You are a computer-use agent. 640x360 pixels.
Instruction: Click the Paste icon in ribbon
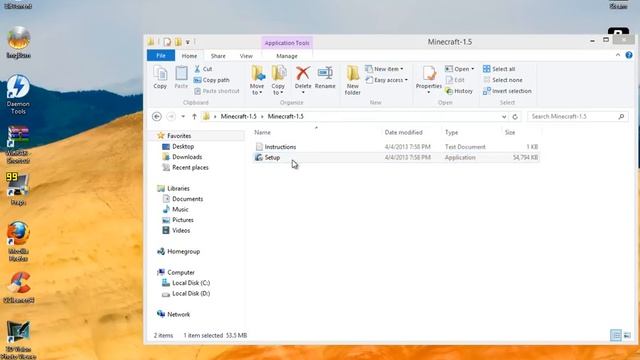click(181, 78)
